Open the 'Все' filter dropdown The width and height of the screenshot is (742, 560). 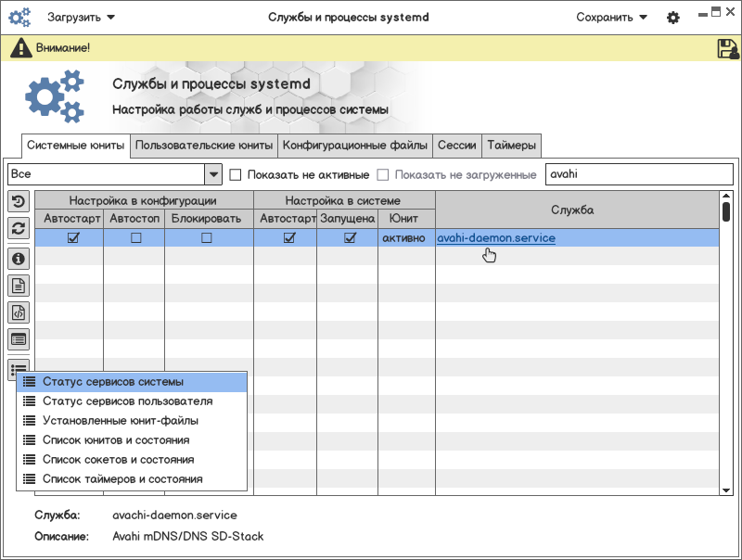click(x=213, y=174)
